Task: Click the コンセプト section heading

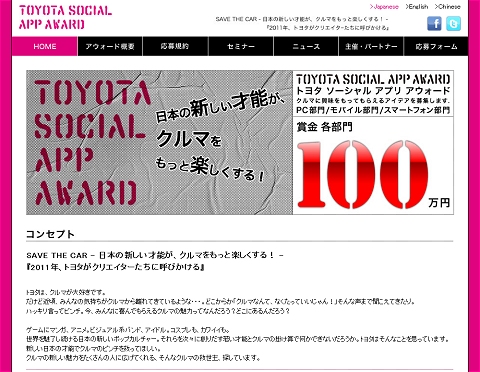Action: click(50, 234)
